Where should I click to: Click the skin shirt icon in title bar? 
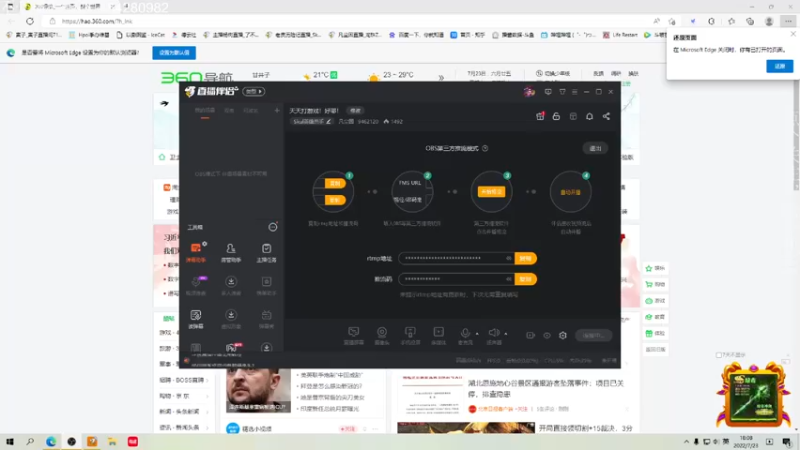pos(562,92)
